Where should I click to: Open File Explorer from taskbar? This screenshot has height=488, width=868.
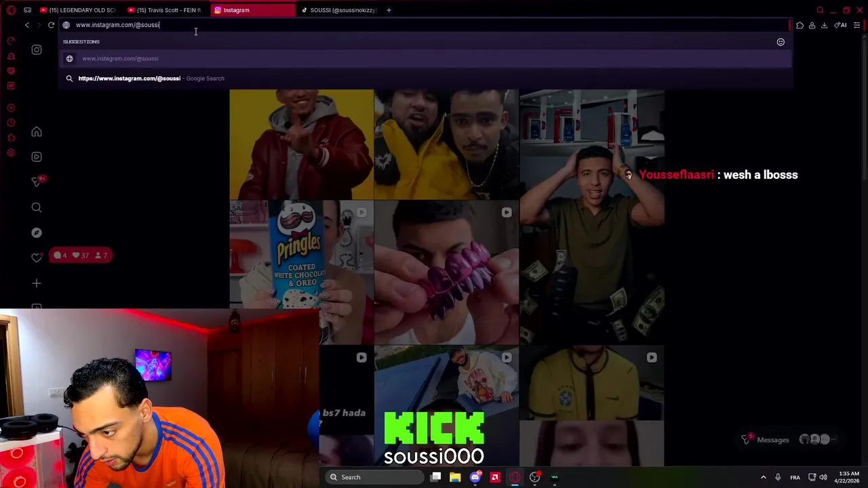point(455,477)
